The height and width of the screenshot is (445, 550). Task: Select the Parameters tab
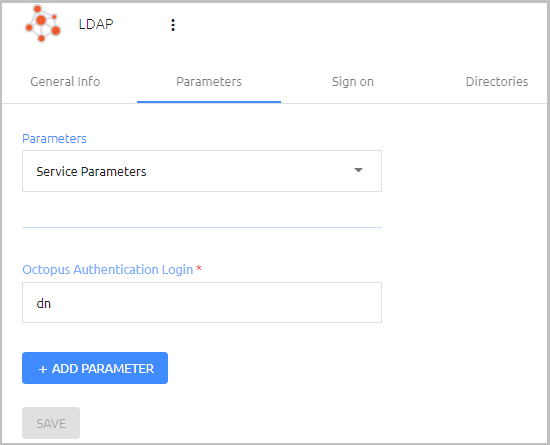click(x=209, y=82)
